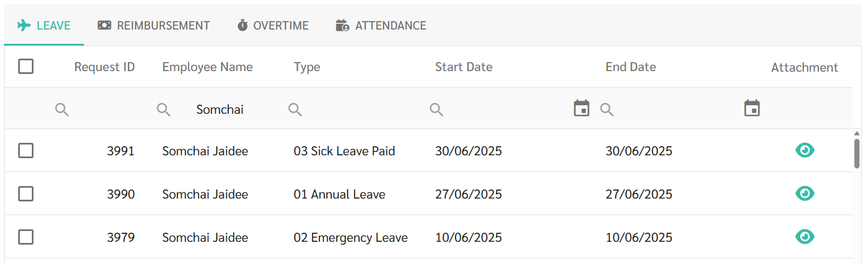Sort by the Request ID column header
The height and width of the screenshot is (264, 868).
[x=105, y=67]
